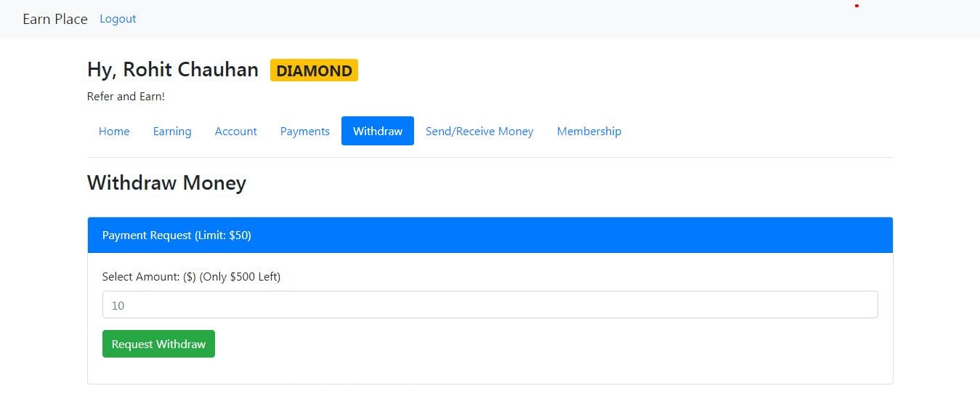Open the Home tab
980x407 pixels.
[x=114, y=132]
